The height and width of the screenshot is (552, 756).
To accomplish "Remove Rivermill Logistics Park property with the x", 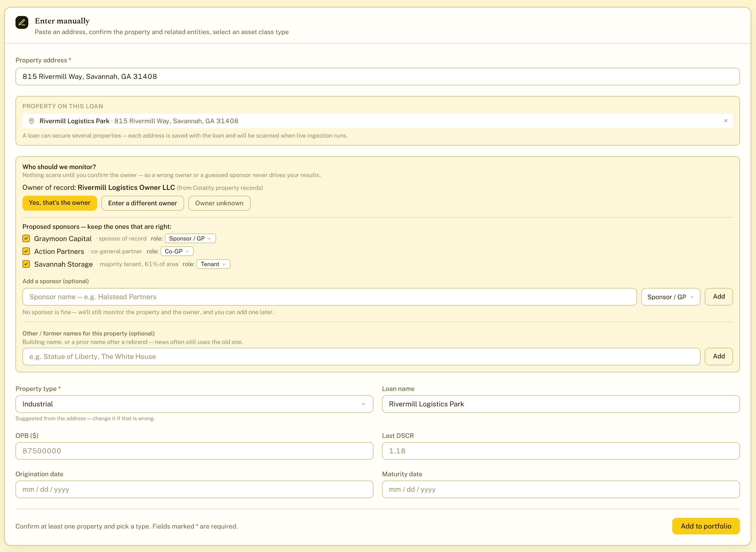I will click(726, 121).
